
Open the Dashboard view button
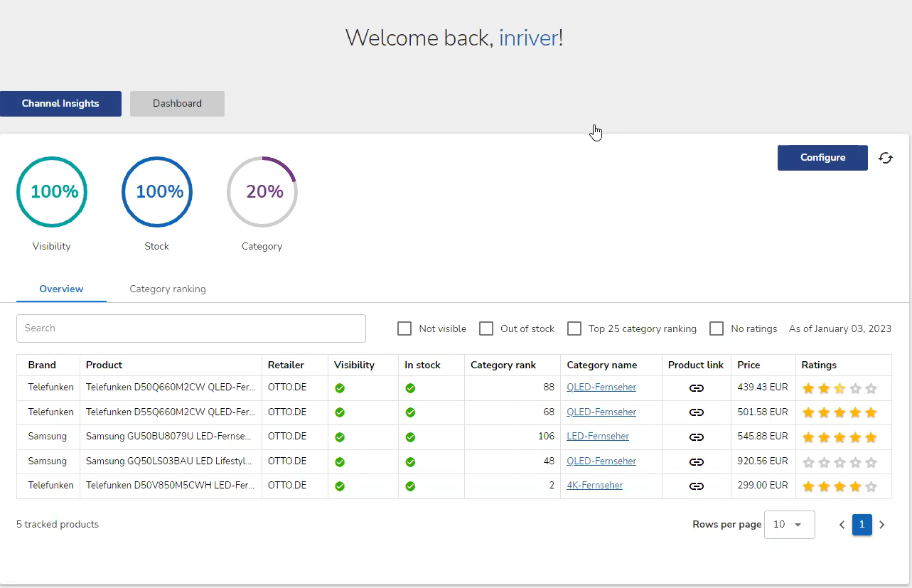coord(177,104)
